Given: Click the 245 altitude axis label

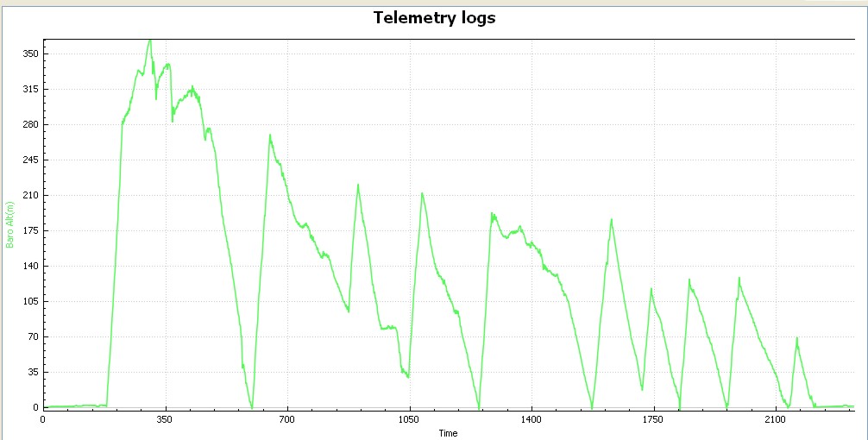Looking at the screenshot, I should click(28, 160).
